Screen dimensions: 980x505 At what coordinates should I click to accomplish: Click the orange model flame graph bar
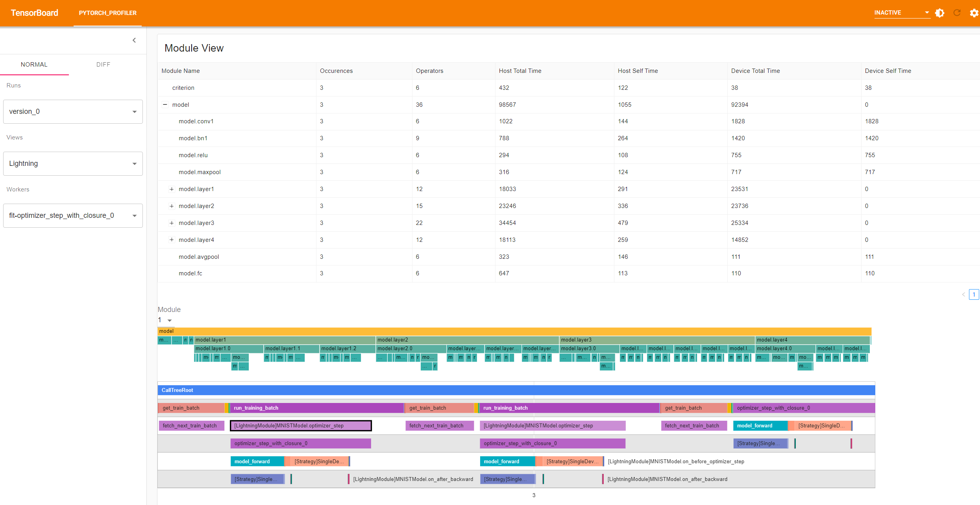pos(514,331)
